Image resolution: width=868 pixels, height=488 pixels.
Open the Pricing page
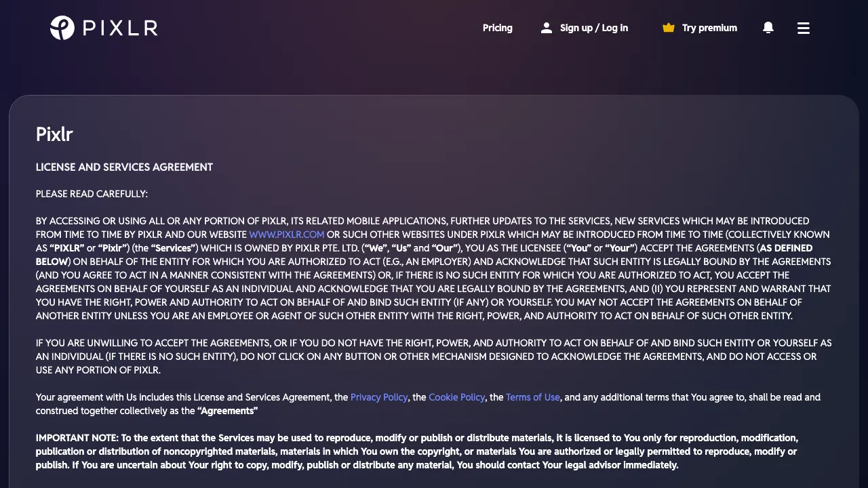[x=497, y=28]
